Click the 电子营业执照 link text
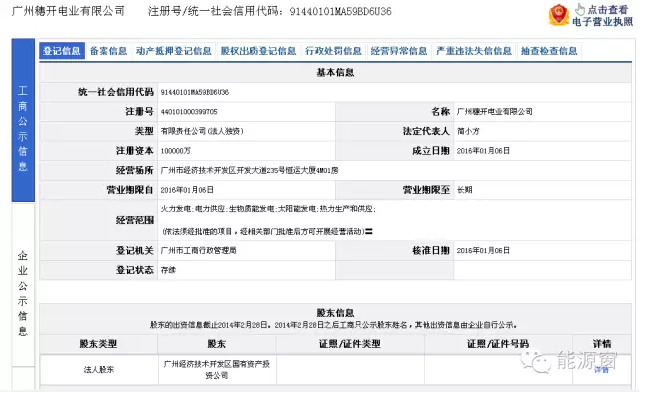This screenshot has height=397, width=671. tap(603, 21)
